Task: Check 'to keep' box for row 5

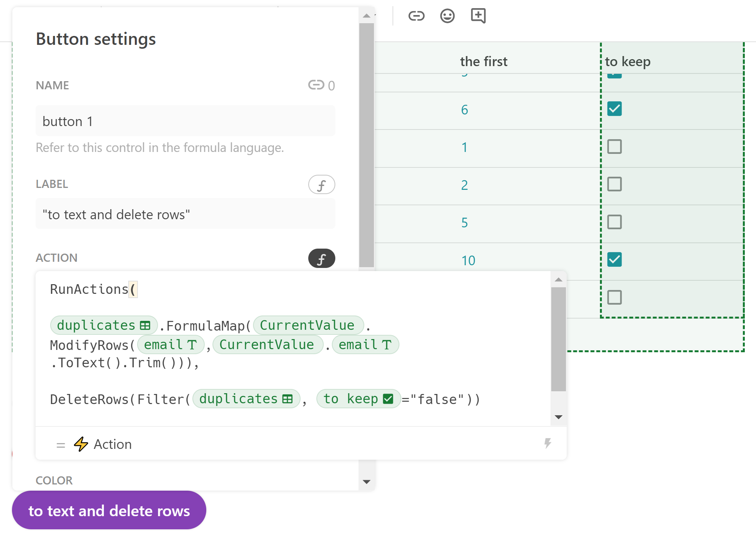Action: (x=614, y=222)
